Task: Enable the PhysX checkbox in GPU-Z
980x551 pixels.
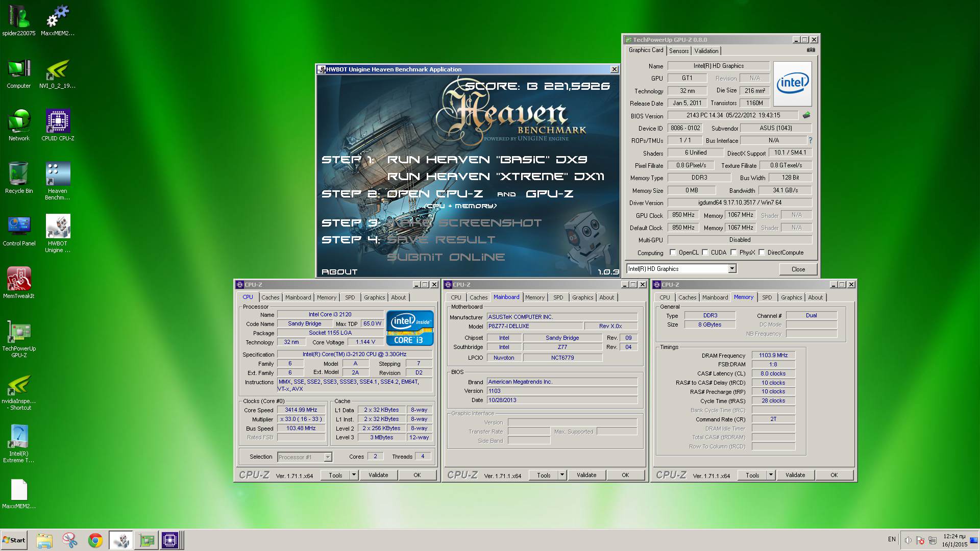Action: [x=733, y=253]
